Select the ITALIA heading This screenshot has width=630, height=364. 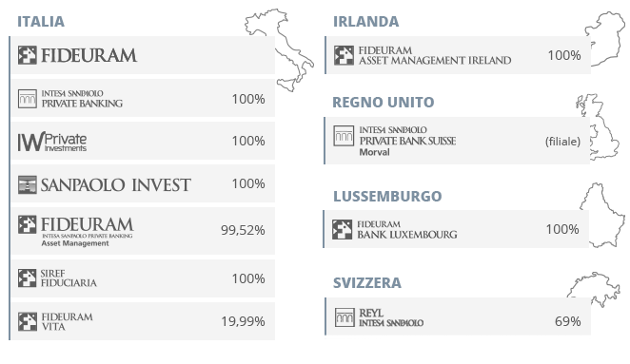point(41,21)
